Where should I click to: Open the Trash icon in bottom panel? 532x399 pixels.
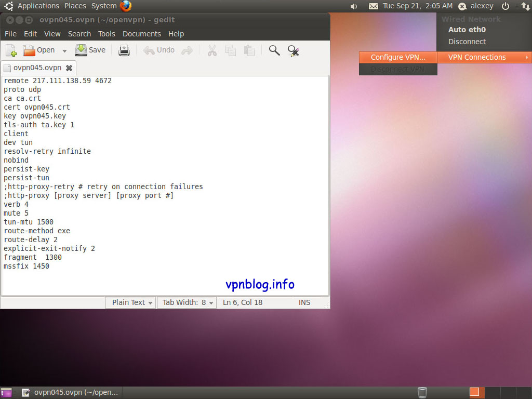click(x=422, y=393)
